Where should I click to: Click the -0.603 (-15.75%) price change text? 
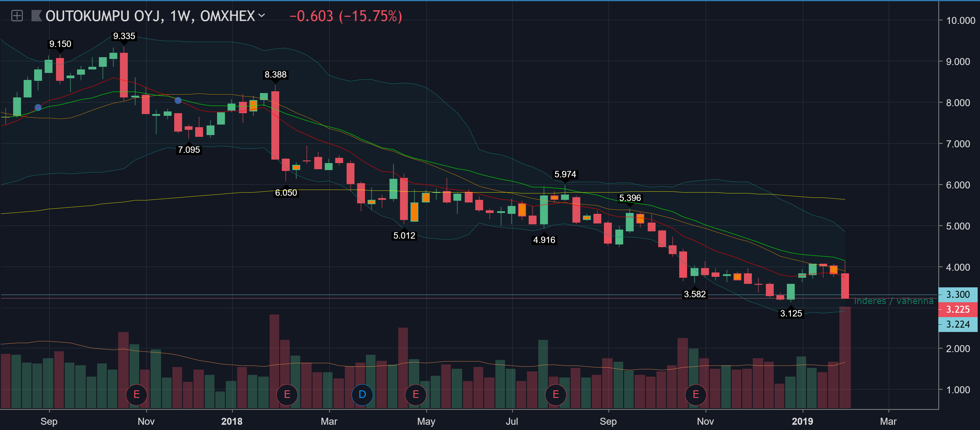coord(345,16)
